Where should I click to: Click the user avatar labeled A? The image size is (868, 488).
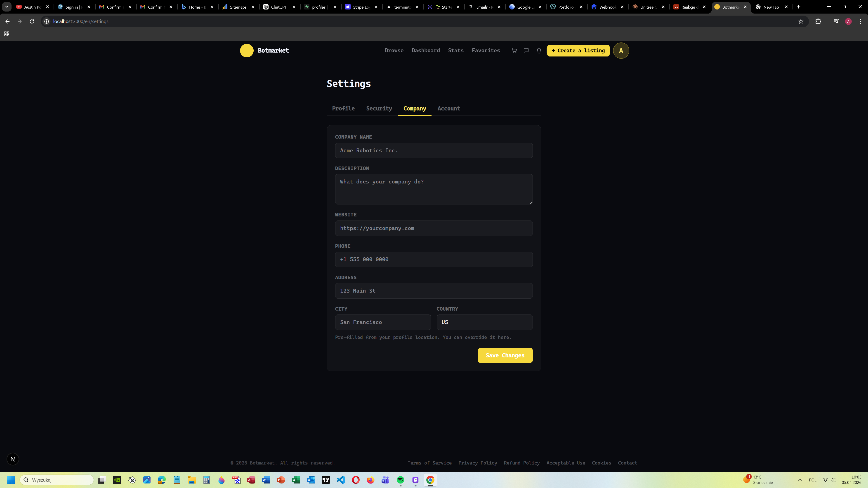(621, 51)
